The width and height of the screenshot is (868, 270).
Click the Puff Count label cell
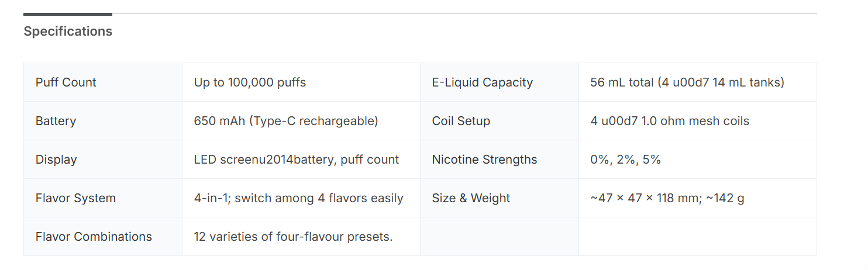click(66, 82)
